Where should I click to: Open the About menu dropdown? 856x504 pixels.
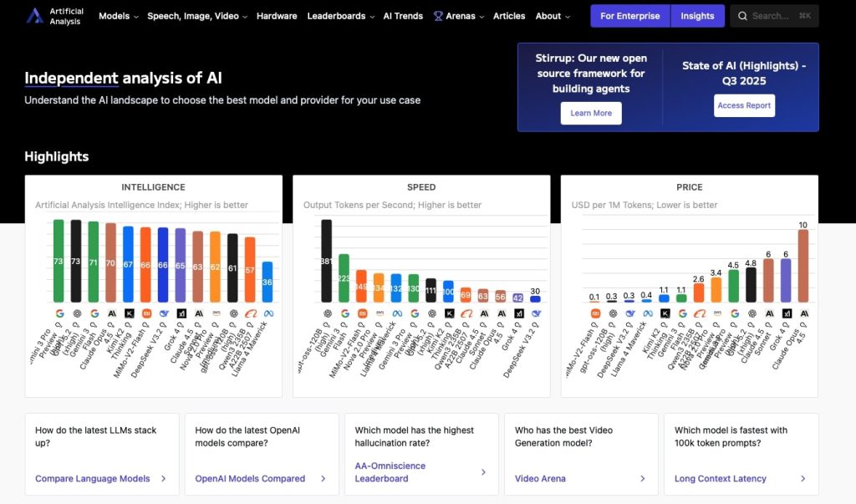(x=553, y=16)
